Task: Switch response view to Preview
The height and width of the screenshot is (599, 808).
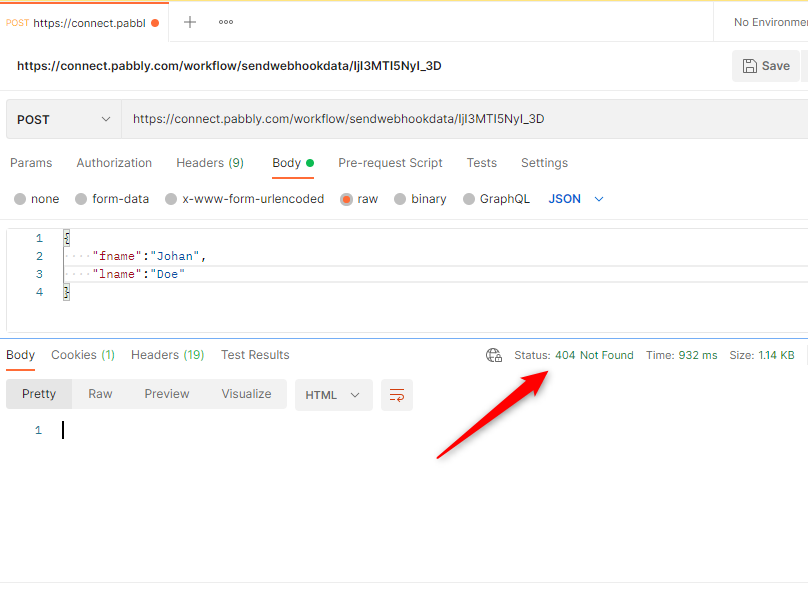Action: tap(167, 394)
